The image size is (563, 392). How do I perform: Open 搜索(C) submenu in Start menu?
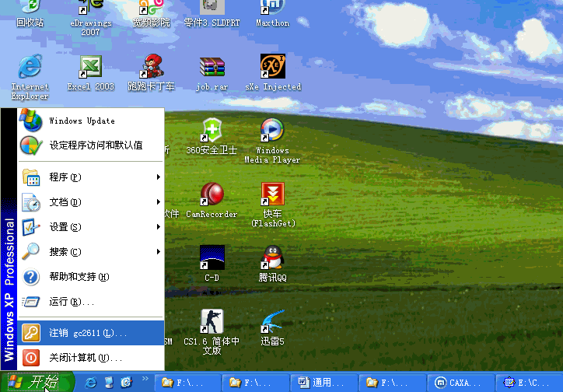(x=91, y=252)
